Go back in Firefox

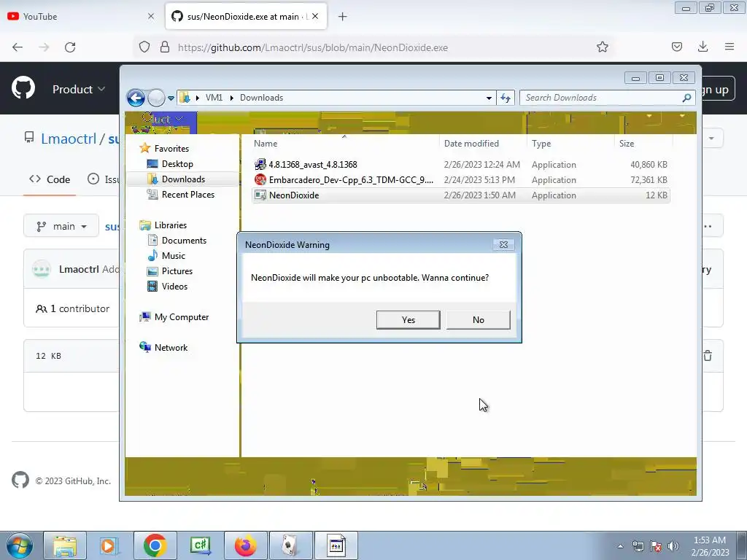[18, 47]
